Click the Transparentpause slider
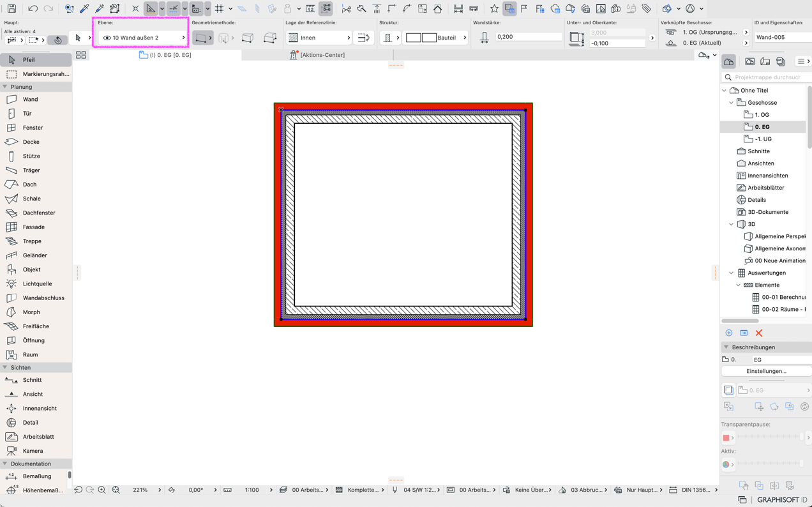 [771, 437]
